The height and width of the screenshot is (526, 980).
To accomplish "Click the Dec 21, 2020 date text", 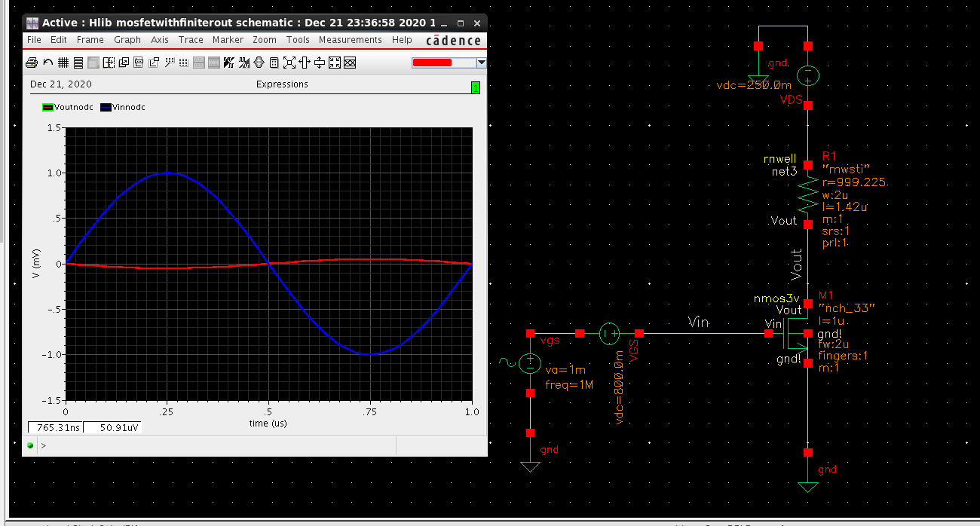I will coord(61,84).
